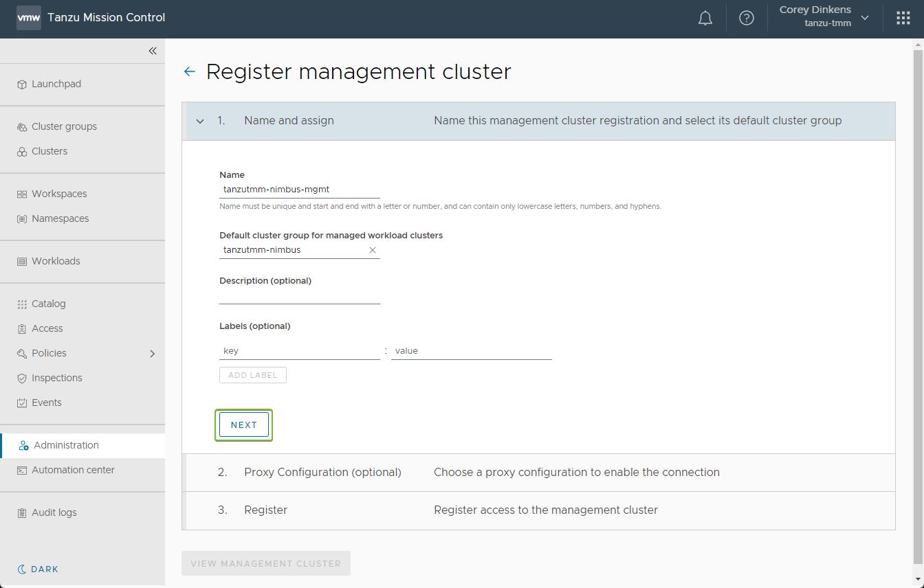
Task: Open the default cluster group combo box
Action: click(300, 250)
